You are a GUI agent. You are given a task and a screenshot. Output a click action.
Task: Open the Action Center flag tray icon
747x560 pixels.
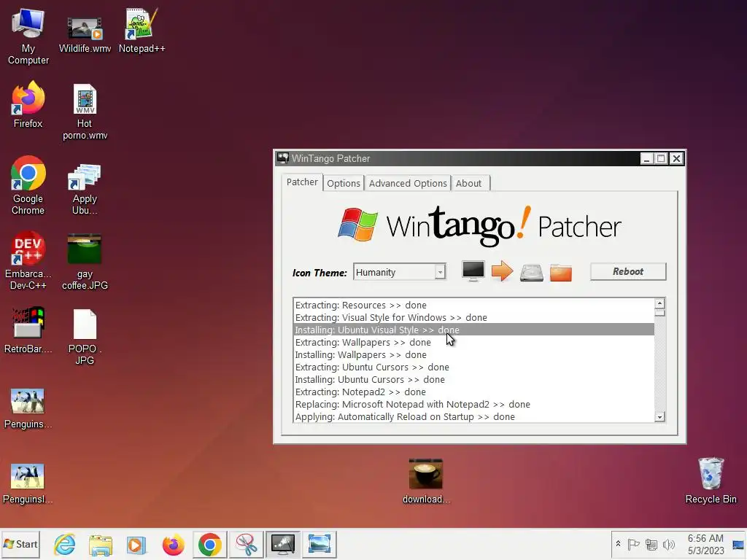[x=633, y=544]
